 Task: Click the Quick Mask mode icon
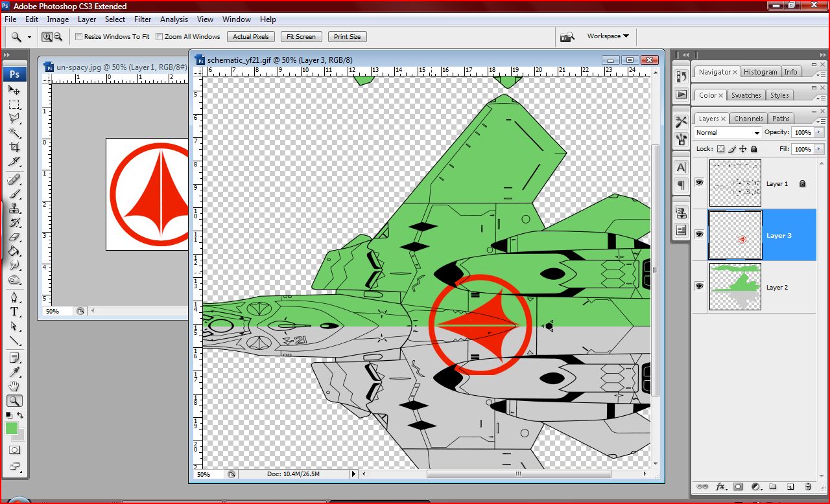pos(14,450)
